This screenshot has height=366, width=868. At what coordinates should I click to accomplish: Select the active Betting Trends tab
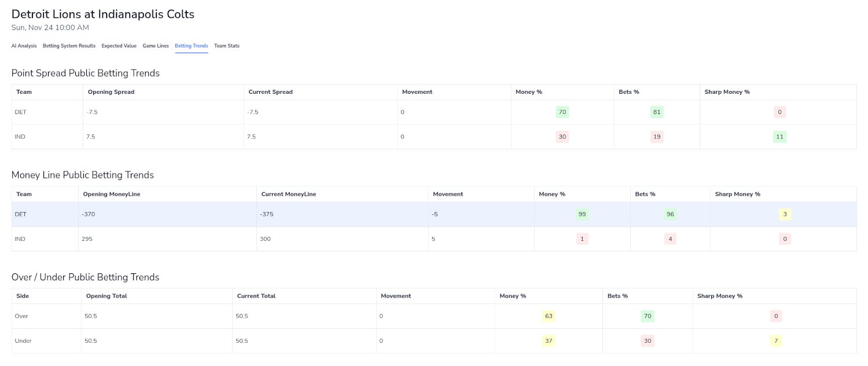(x=191, y=46)
